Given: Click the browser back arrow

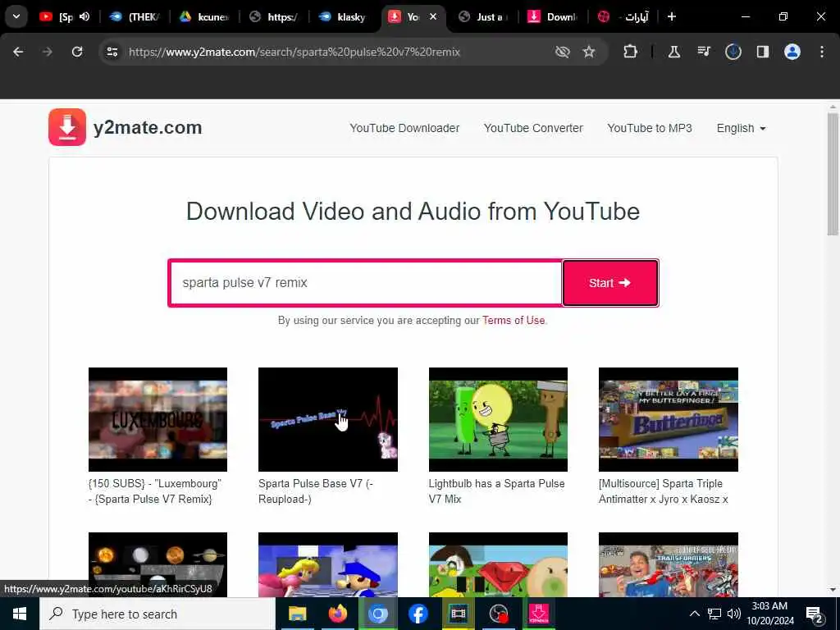Looking at the screenshot, I should pyautogui.click(x=18, y=52).
